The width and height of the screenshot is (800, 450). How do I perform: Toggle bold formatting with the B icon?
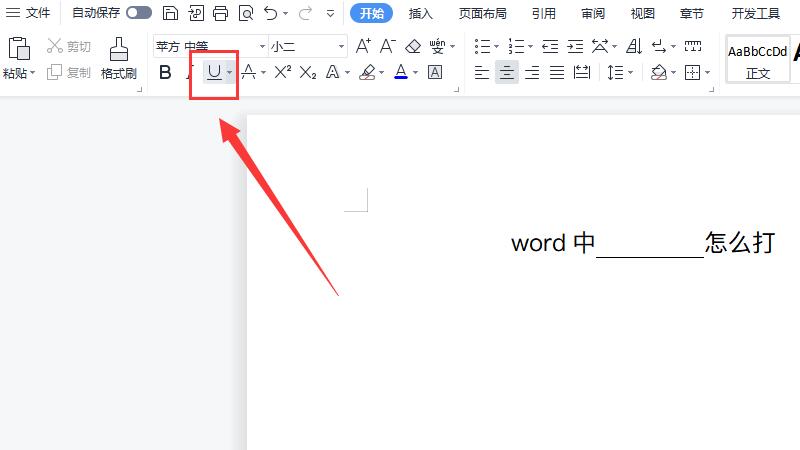click(166, 72)
